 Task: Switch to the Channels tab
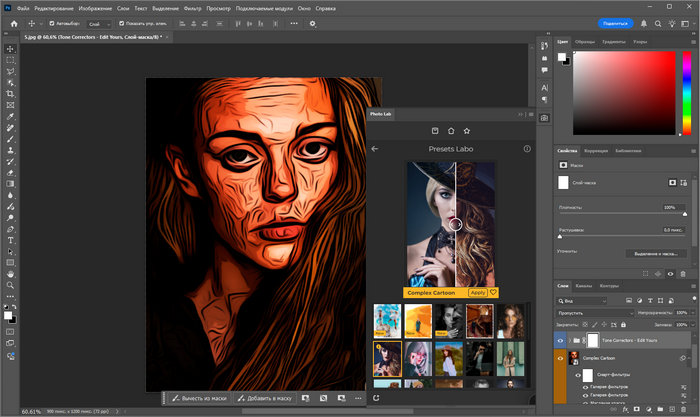(584, 286)
